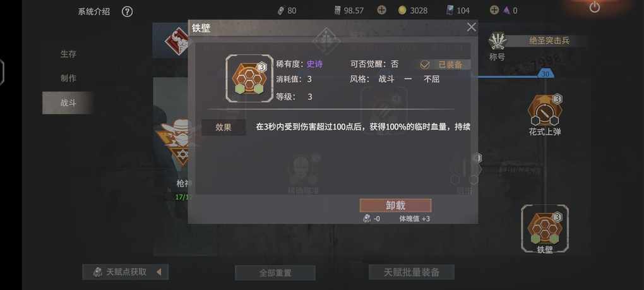Select the 战斗 tab
This screenshot has width=644, height=290.
(68, 103)
